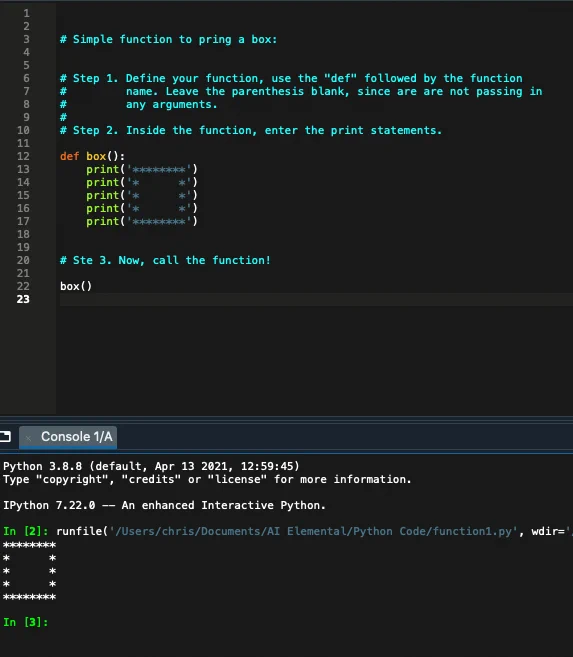
Task: Click comment '# Ste 3. Now, call the function!'
Action: click(165, 260)
